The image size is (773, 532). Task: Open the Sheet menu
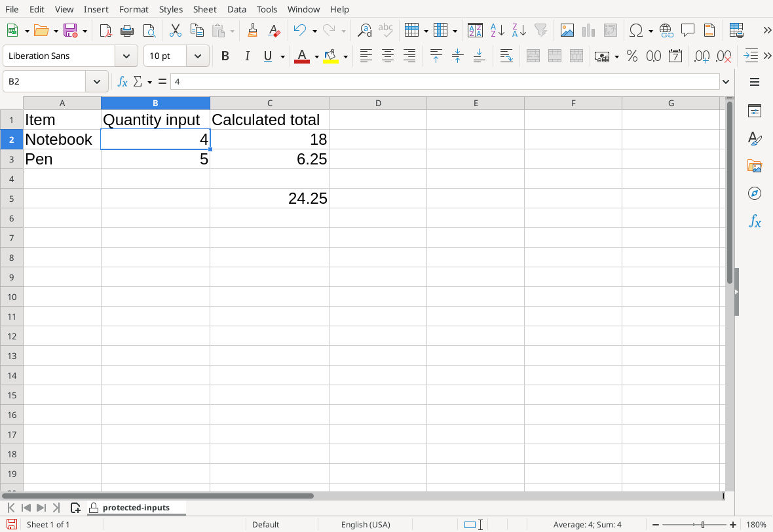pyautogui.click(x=204, y=9)
